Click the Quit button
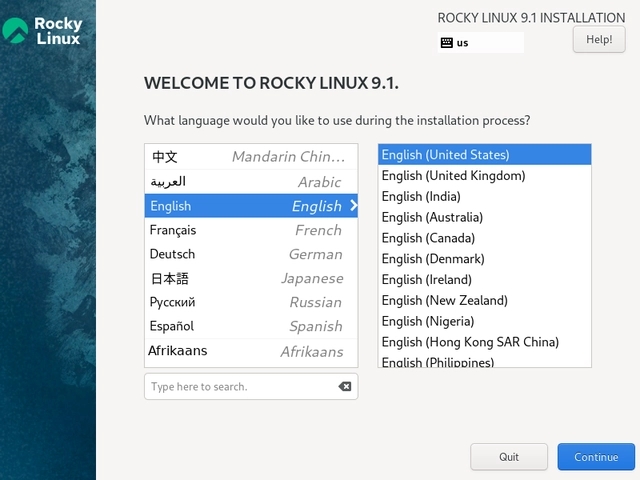Viewport: 640px width, 480px height. 509,457
